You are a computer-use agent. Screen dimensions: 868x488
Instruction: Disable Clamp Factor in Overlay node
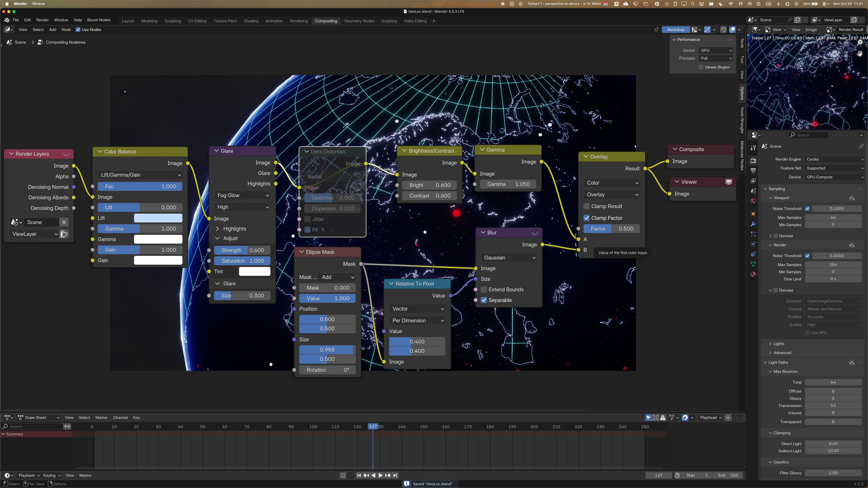(587, 218)
